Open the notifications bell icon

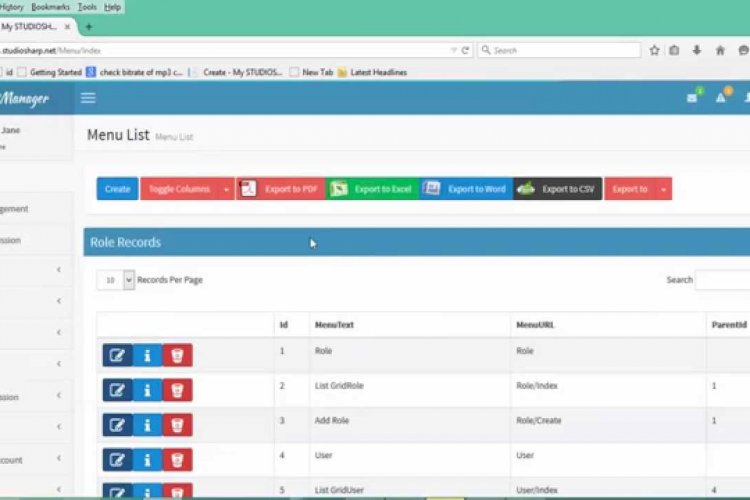(720, 98)
